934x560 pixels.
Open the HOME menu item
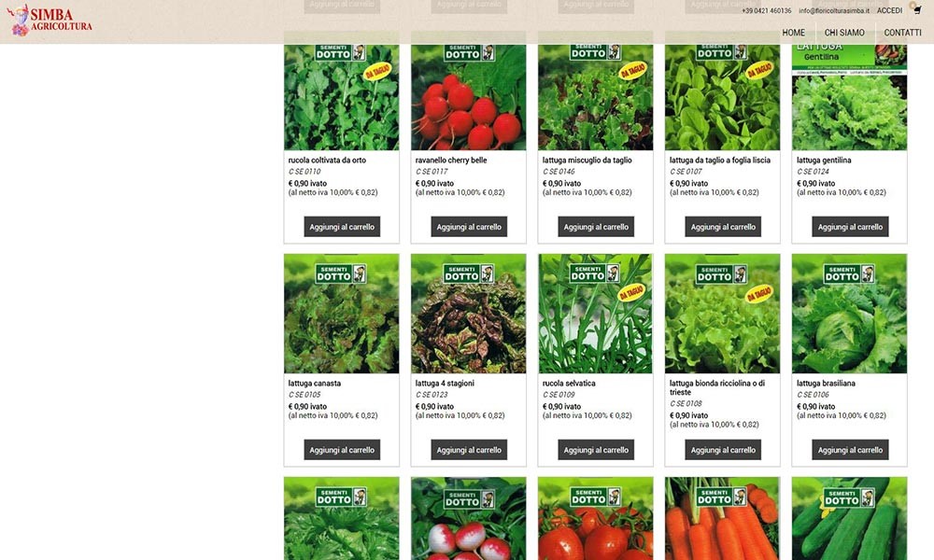[x=793, y=33]
